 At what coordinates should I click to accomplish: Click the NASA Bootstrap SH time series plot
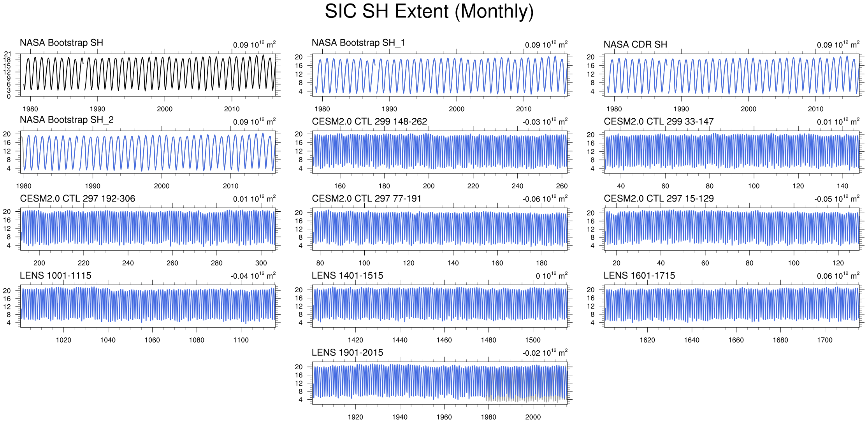point(148,75)
